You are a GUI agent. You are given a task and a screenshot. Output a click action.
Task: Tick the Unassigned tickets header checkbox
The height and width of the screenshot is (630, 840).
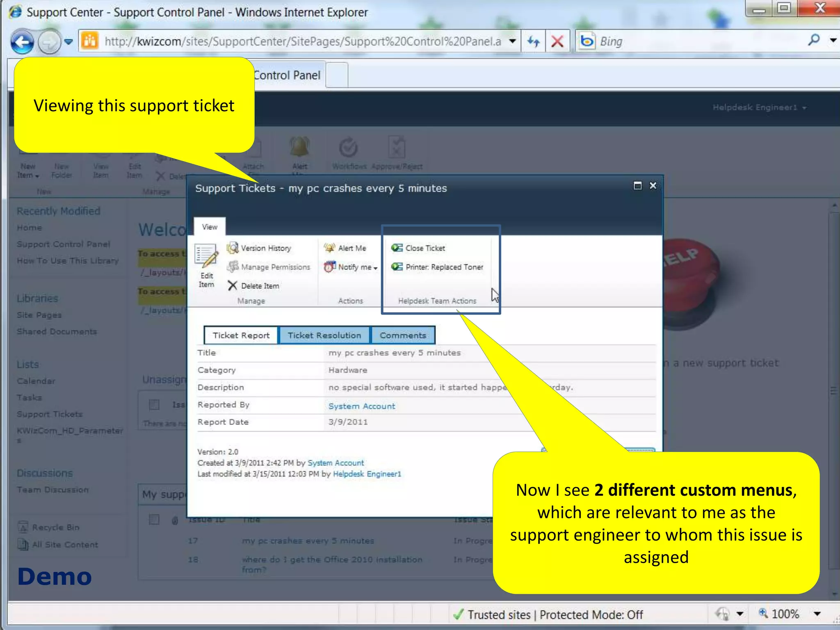pyautogui.click(x=154, y=405)
